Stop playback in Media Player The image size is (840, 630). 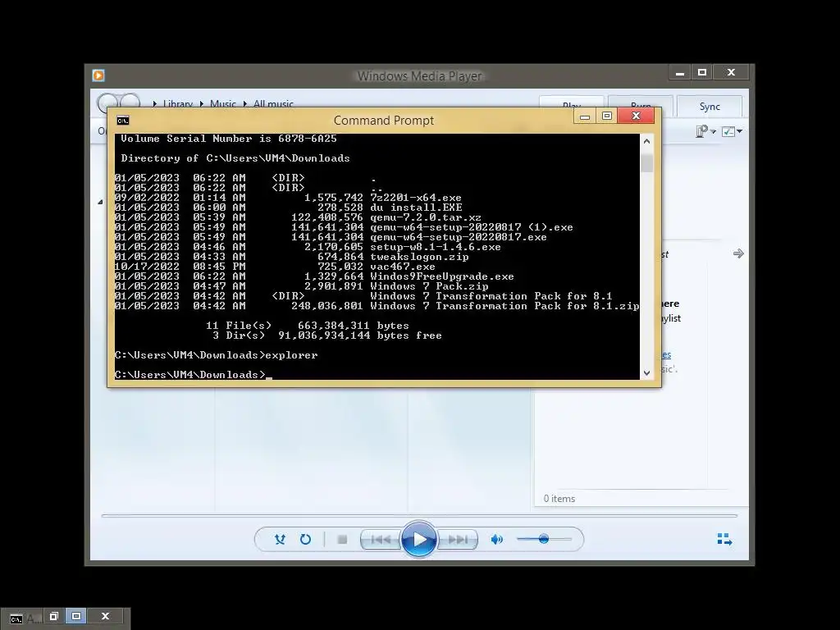[x=342, y=540]
